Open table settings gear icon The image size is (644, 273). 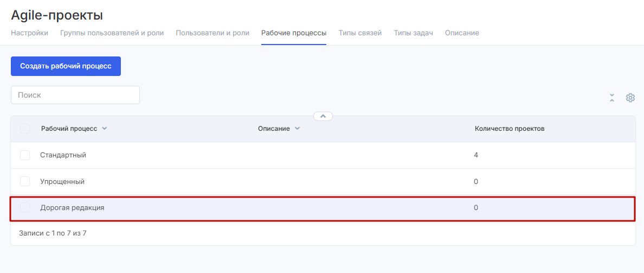tap(630, 98)
